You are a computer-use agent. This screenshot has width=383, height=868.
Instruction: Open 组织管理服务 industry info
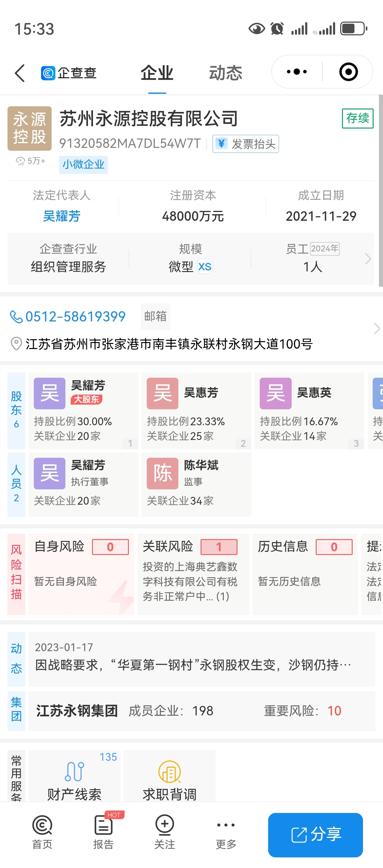(x=69, y=266)
